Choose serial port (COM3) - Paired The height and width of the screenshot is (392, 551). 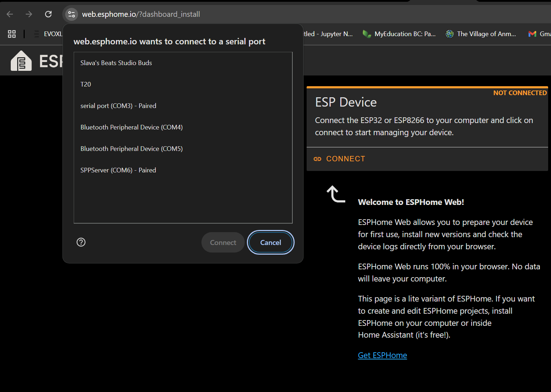click(118, 106)
